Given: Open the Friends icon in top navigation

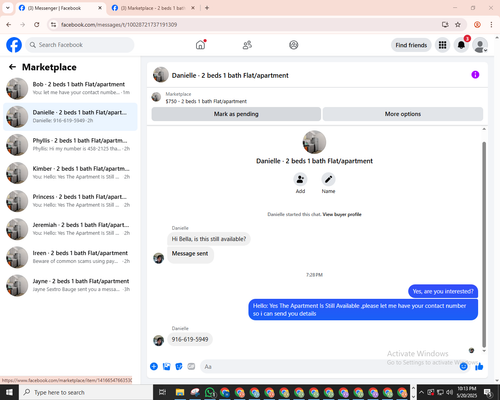Looking at the screenshot, I should pos(247,45).
